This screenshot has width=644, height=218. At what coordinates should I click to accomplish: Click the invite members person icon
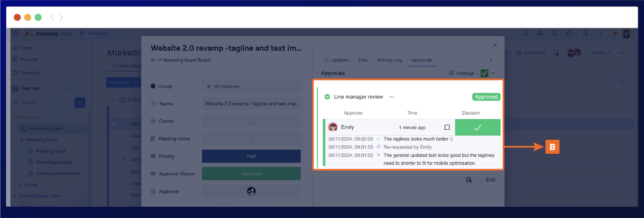coord(554,33)
